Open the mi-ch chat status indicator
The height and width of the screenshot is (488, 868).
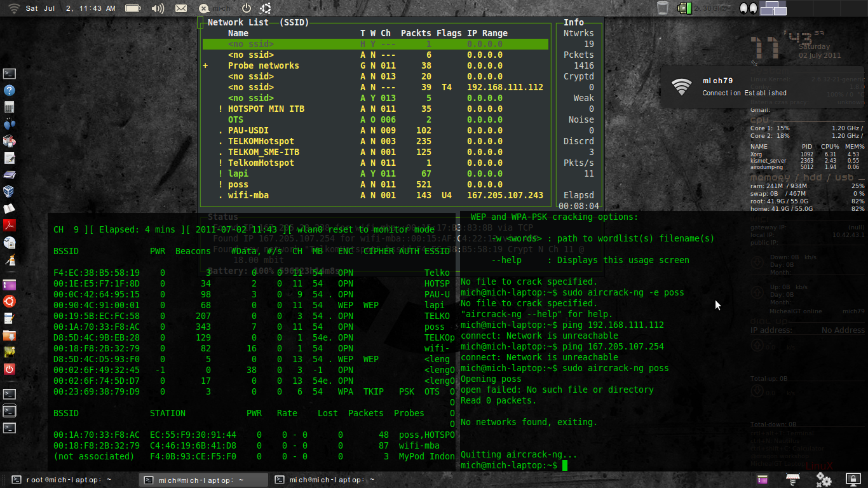(x=214, y=8)
